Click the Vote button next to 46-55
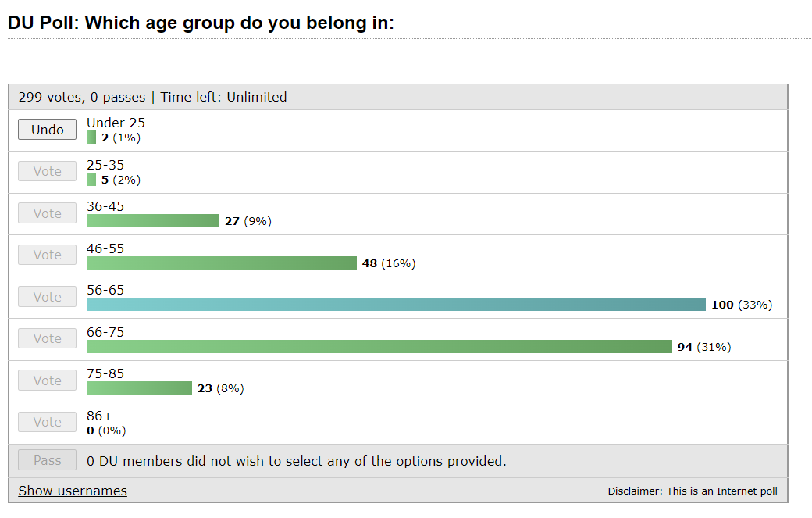 (47, 255)
